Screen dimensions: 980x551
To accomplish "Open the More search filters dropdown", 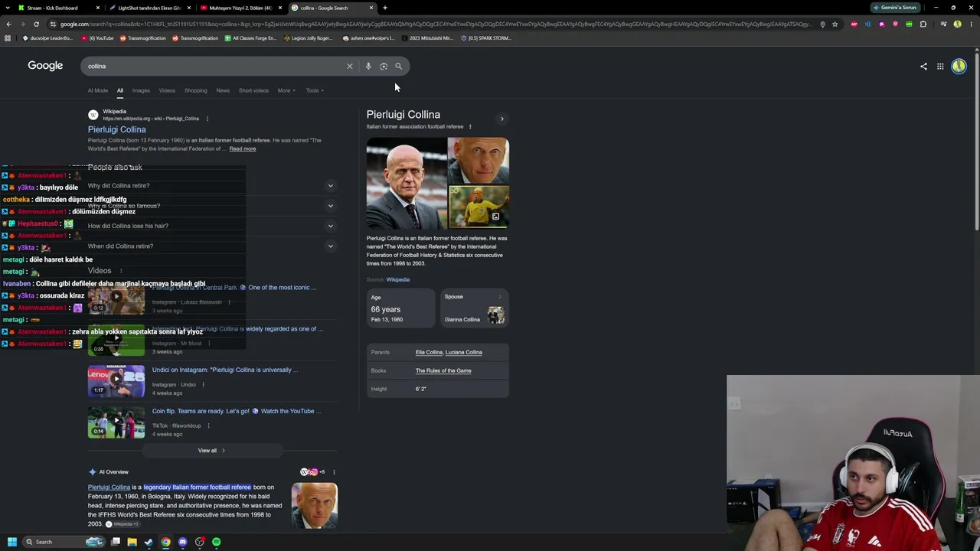I will pos(286,90).
